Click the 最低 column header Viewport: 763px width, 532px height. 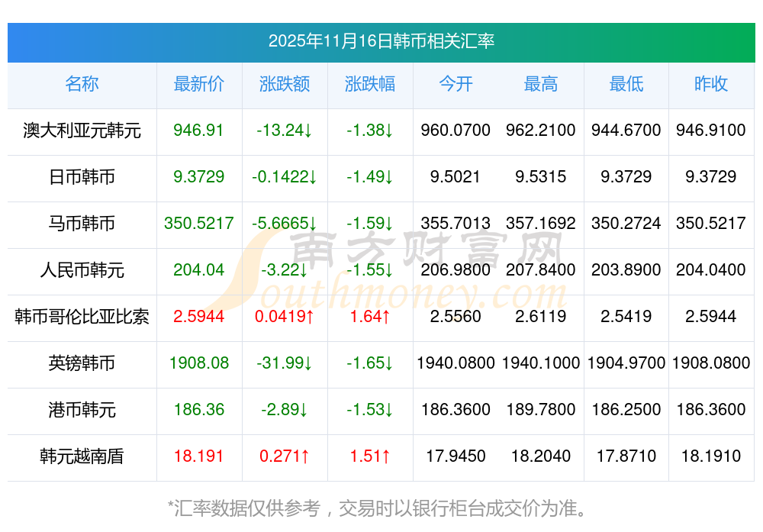coord(626,84)
